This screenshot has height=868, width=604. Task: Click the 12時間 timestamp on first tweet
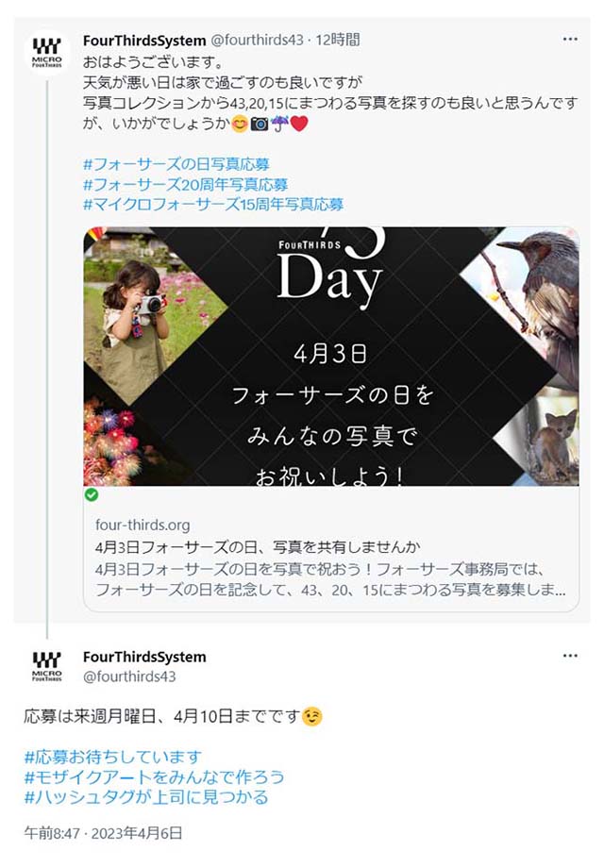pos(338,40)
